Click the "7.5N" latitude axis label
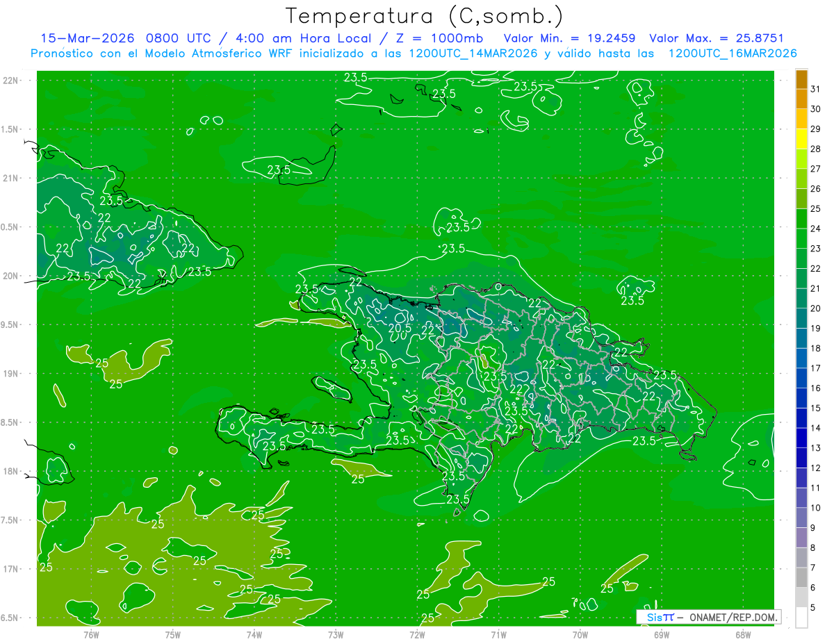The height and width of the screenshot is (644, 834). click(11, 520)
